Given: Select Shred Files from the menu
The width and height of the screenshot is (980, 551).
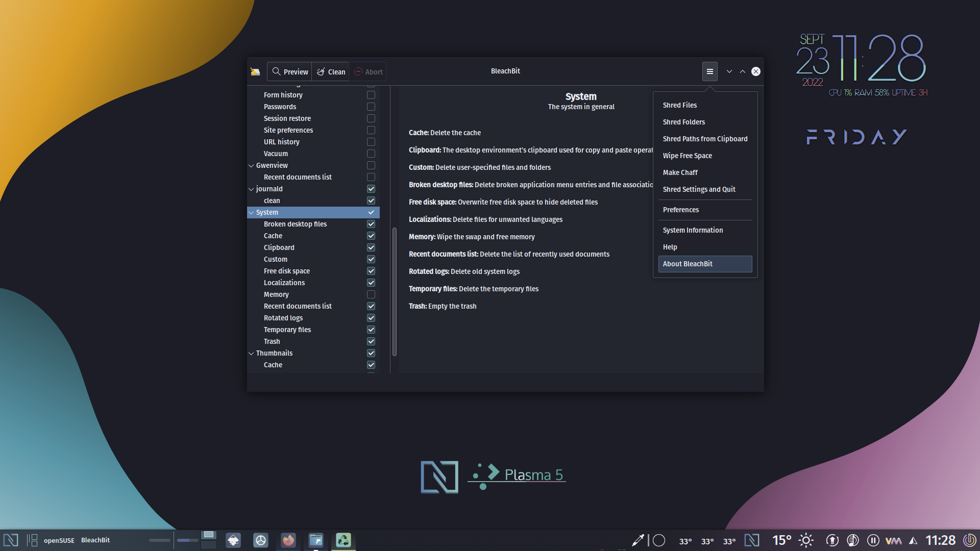Looking at the screenshot, I should (x=705, y=105).
